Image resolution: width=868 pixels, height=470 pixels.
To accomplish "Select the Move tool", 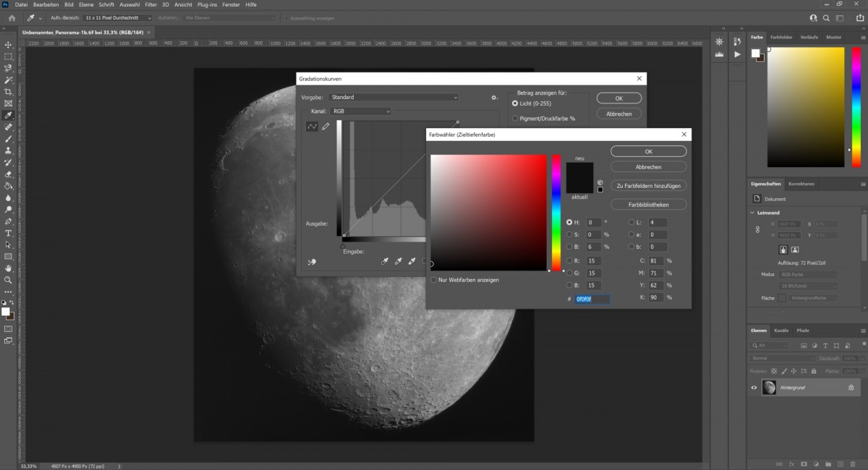I will (9, 45).
